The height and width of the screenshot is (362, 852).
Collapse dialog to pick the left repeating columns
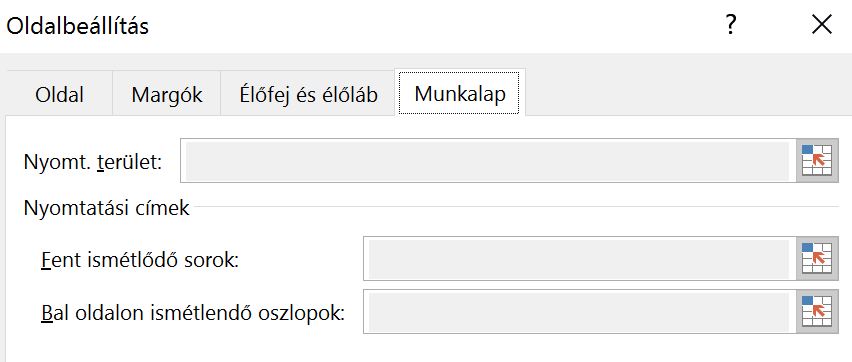coord(817,311)
